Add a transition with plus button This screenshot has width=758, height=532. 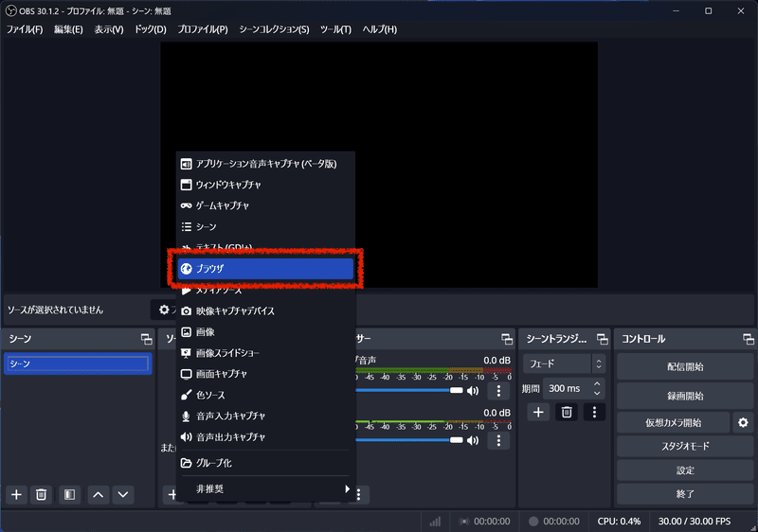click(x=538, y=413)
